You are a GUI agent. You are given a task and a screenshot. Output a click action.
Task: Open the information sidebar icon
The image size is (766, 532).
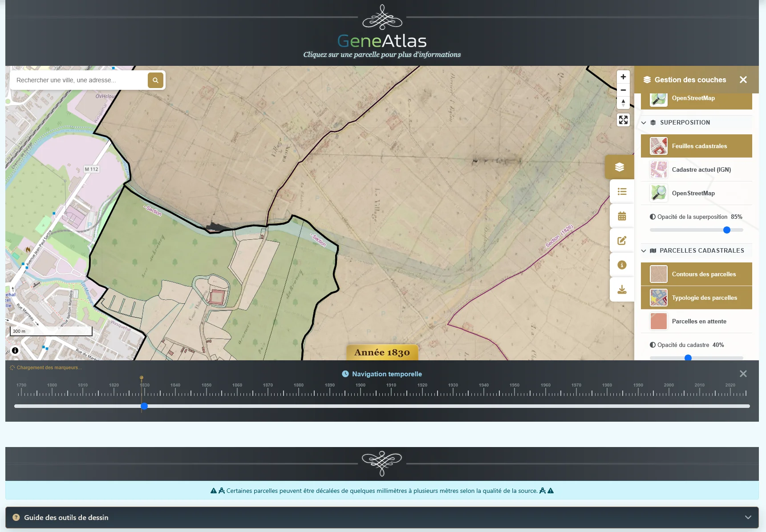point(622,265)
